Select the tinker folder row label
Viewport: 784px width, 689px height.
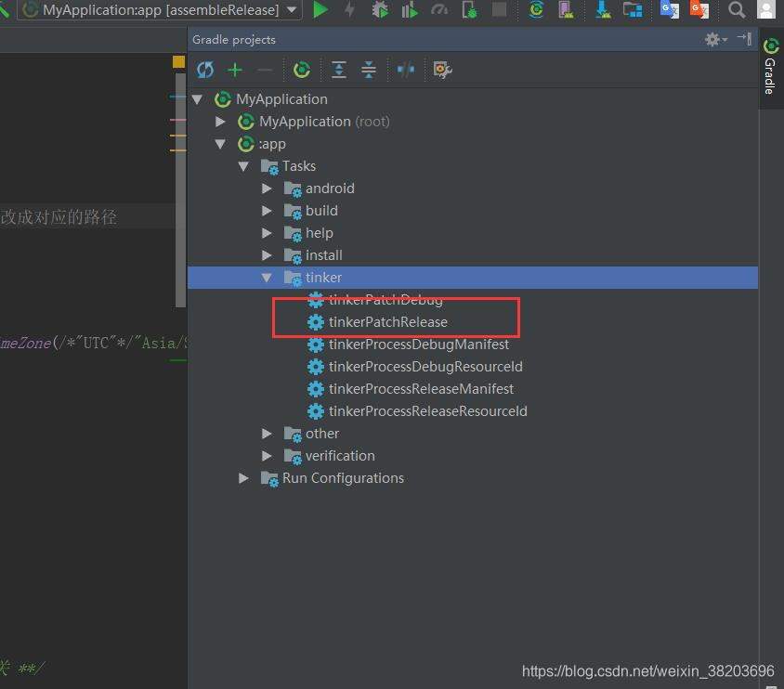323,278
